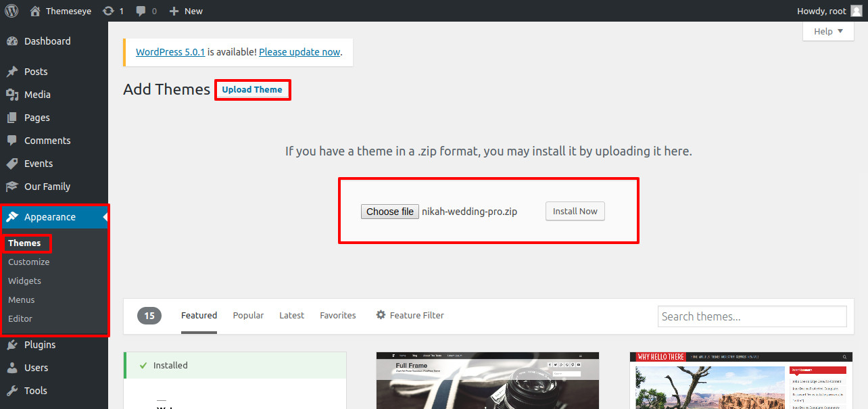Go to the Media library menu label
Screen dimensions: 868x409
37,95
